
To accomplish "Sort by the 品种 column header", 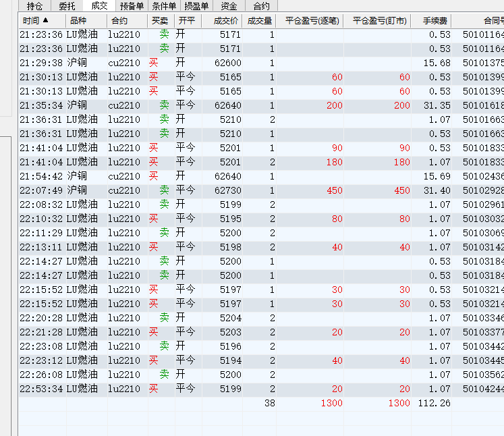I will click(x=78, y=20).
